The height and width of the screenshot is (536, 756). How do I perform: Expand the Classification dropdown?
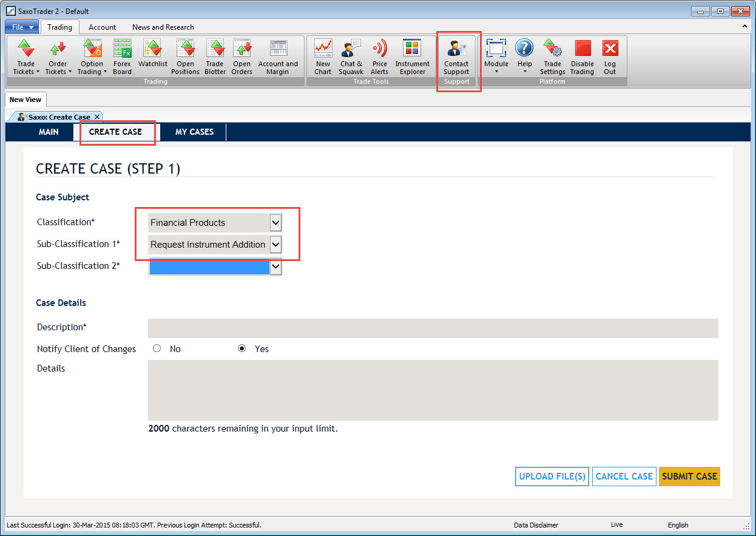[275, 223]
